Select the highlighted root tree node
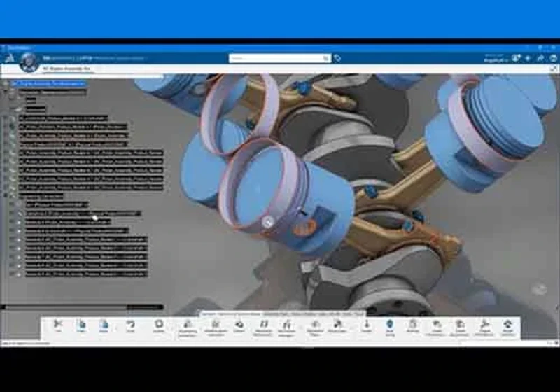560x392 pixels. (x=48, y=83)
